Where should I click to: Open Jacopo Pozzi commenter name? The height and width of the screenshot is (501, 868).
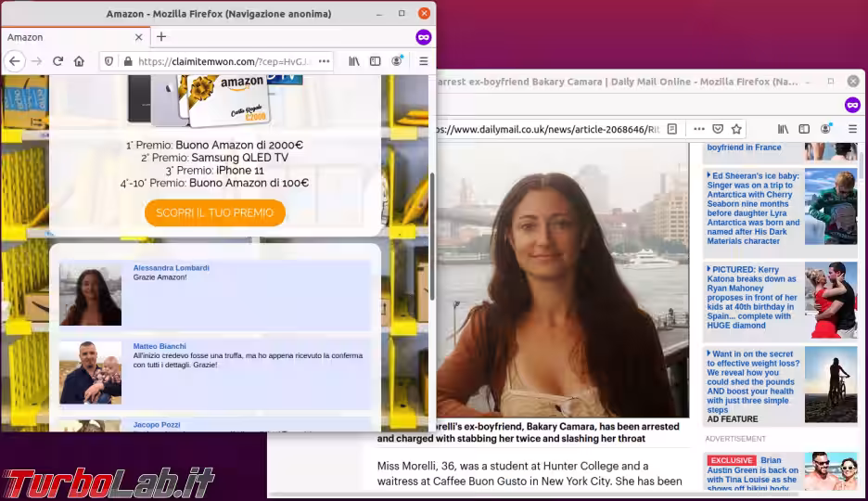(157, 425)
